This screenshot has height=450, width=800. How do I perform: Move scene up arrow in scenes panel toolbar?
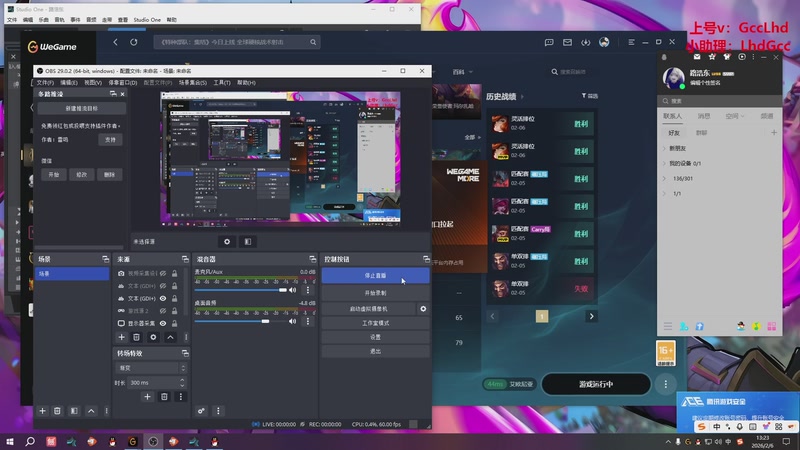[x=91, y=411]
